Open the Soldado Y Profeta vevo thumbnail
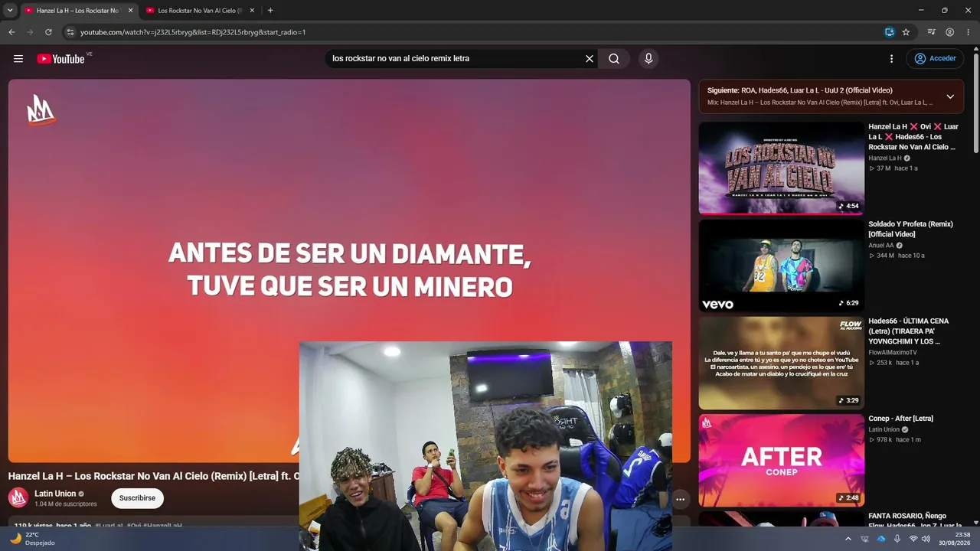Image resolution: width=980 pixels, height=551 pixels. [x=781, y=266]
